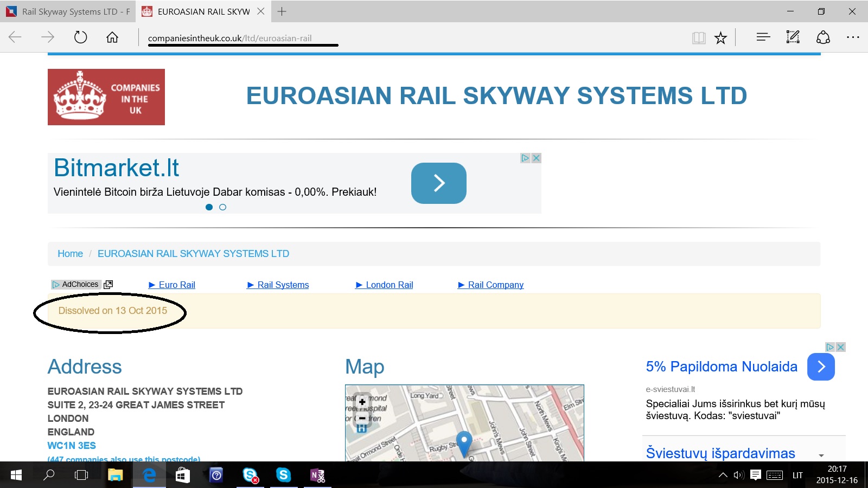This screenshot has width=868, height=488.
Task: Open Šviestuvų išpardavimas ad link
Action: (720, 453)
